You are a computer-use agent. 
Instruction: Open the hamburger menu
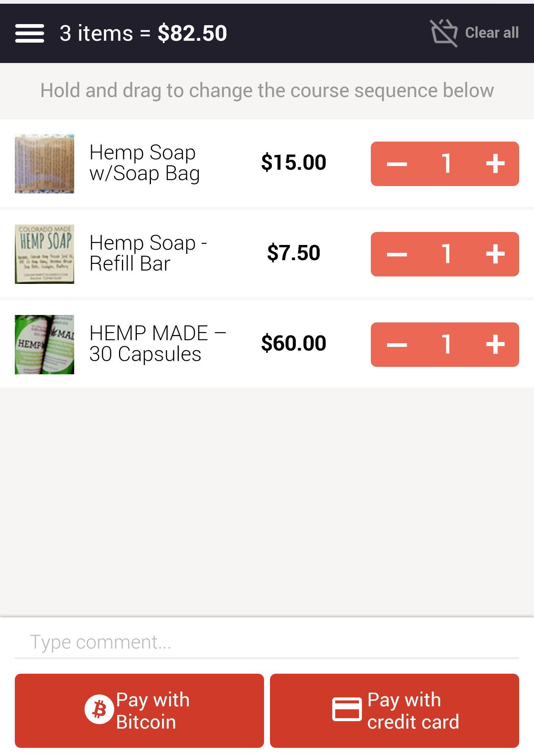pos(30,33)
